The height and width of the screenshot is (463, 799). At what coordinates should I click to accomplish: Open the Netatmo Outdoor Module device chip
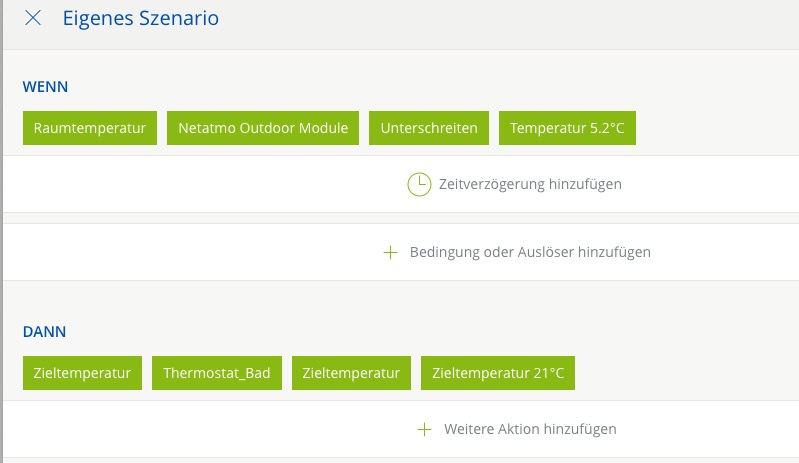(263, 128)
